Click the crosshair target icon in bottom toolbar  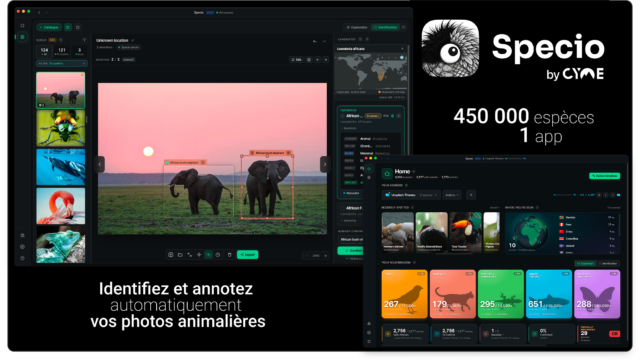199,255
